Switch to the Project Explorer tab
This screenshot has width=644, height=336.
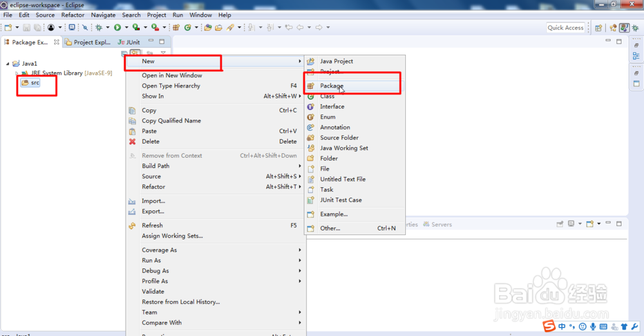click(88, 42)
